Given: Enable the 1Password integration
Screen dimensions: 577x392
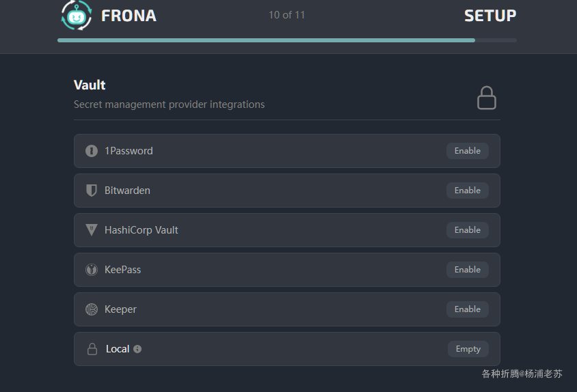Looking at the screenshot, I should click(468, 151).
